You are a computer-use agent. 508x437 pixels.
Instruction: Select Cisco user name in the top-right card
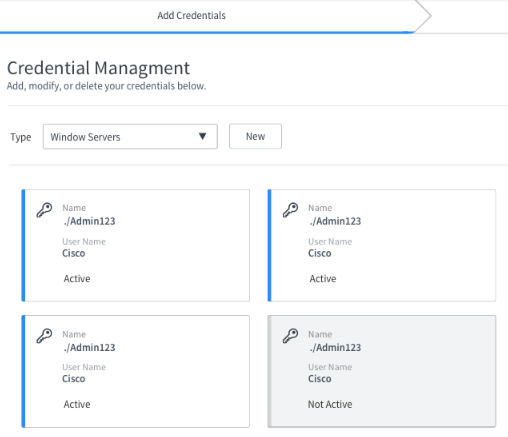pos(320,253)
